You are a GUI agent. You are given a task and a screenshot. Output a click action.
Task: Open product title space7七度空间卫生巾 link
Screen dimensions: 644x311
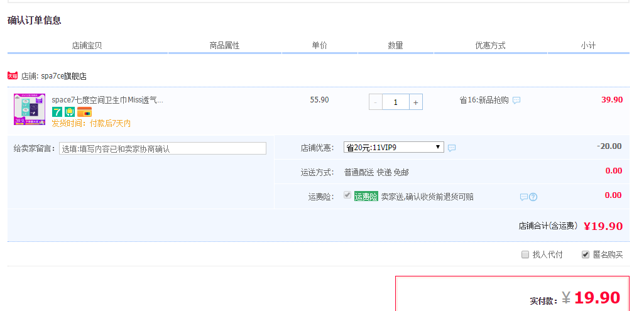(x=107, y=100)
